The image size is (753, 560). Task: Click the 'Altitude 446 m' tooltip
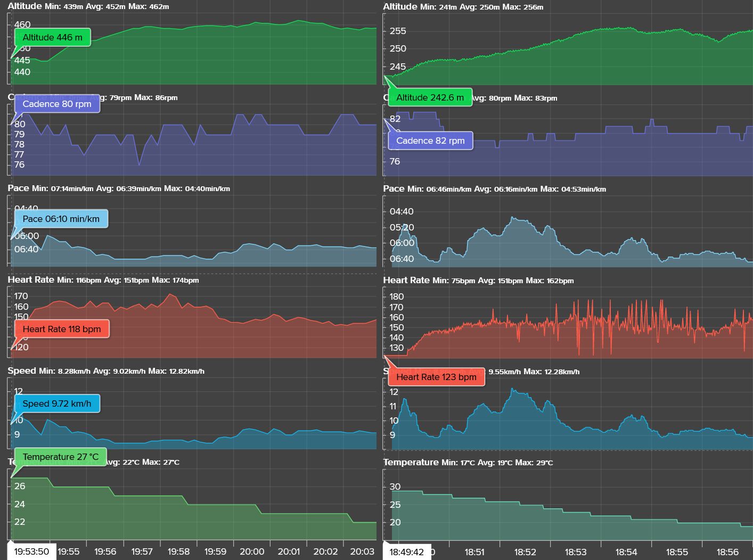click(52, 38)
